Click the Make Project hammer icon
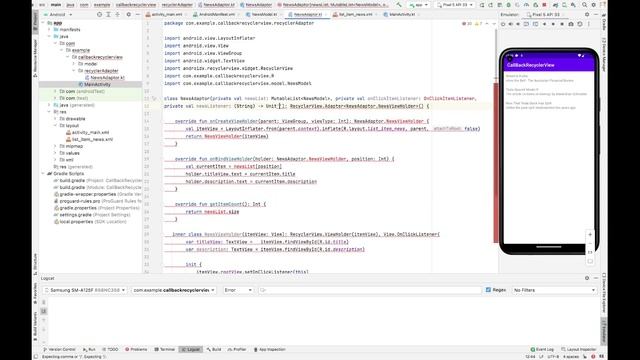The height and width of the screenshot is (360, 640). [399, 5]
